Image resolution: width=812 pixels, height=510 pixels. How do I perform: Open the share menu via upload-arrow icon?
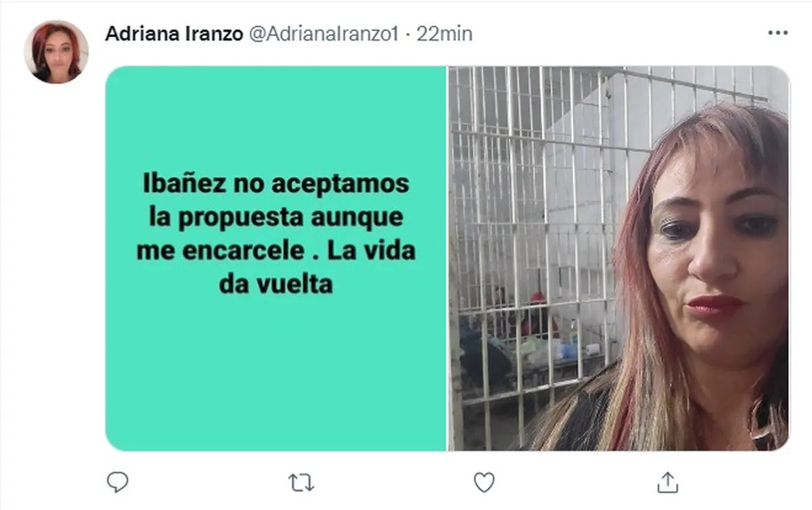[x=667, y=482]
